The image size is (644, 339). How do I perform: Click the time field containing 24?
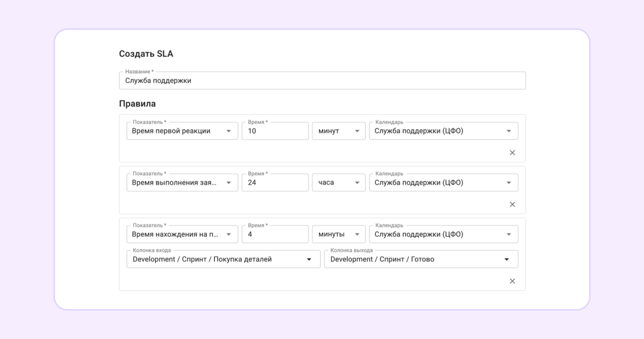275,183
